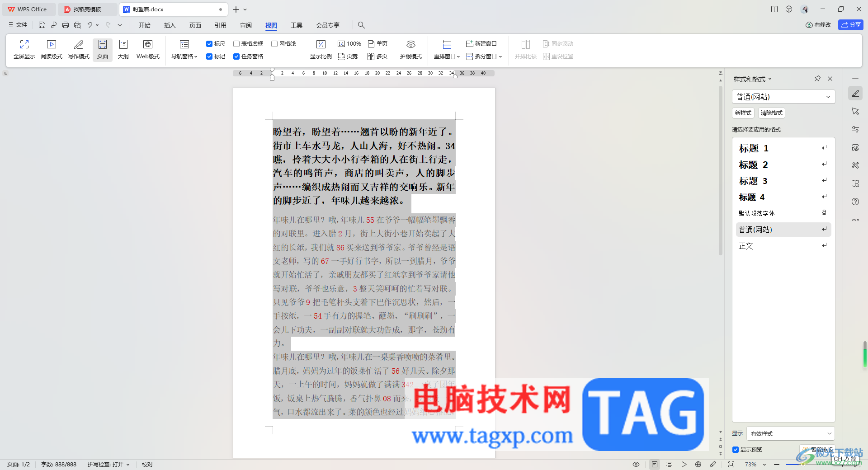Toggle the 任务窗格 task pane checkbox

tap(236, 56)
